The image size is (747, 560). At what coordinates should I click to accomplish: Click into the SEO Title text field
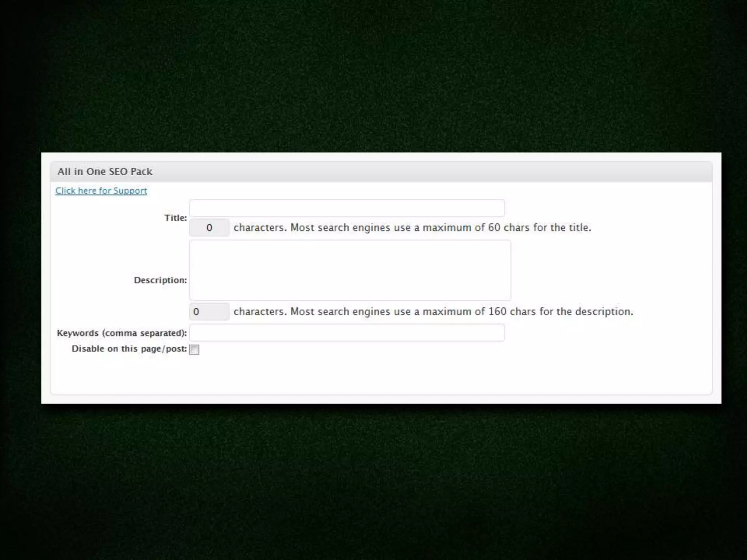tap(347, 208)
